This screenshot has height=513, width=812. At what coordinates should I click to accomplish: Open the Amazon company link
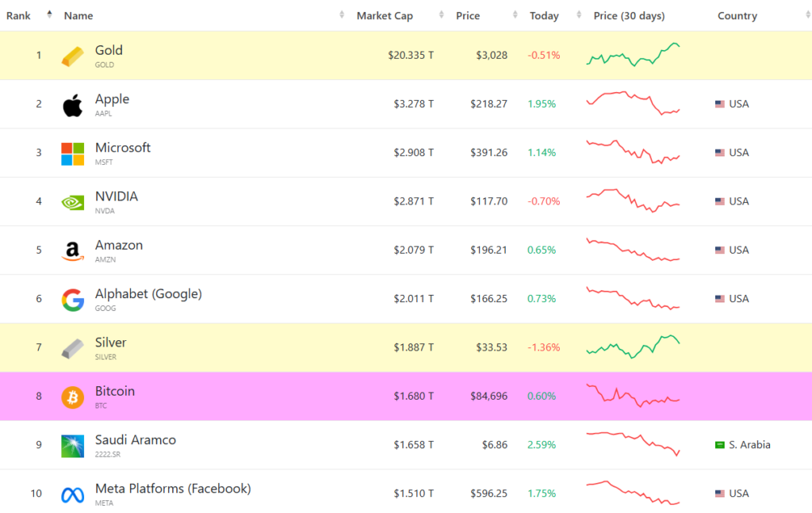119,245
